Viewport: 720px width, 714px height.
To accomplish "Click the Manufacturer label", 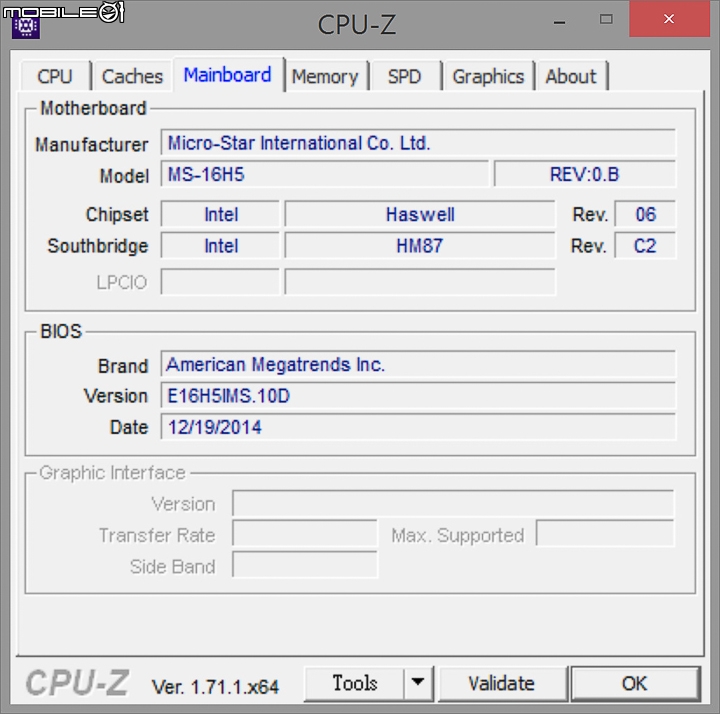I will 92,145.
